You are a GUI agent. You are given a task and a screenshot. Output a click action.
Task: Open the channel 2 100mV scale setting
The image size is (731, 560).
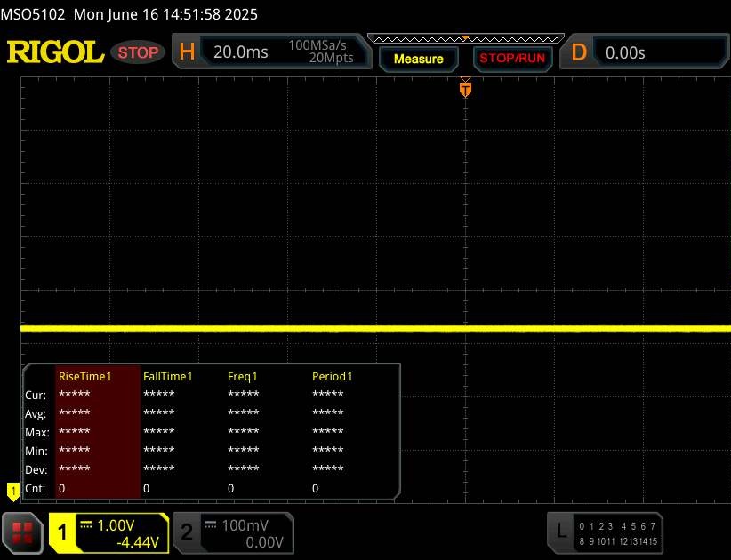click(x=244, y=525)
